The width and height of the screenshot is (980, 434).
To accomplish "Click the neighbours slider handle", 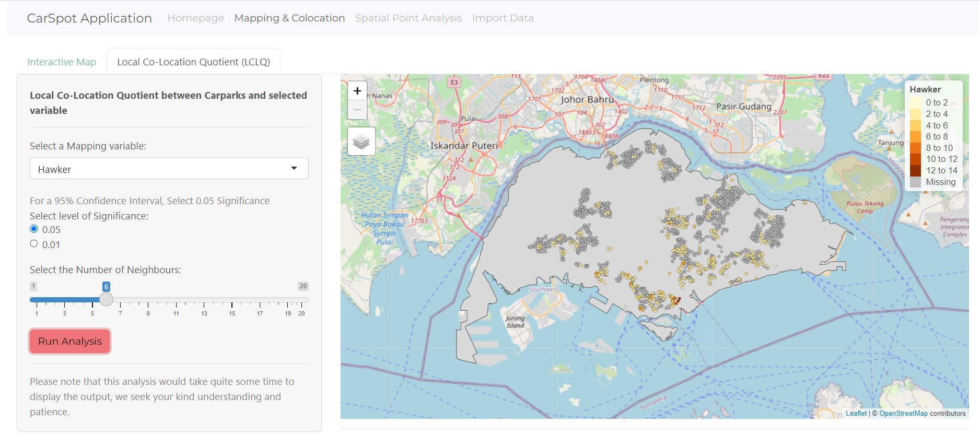I will 106,299.
